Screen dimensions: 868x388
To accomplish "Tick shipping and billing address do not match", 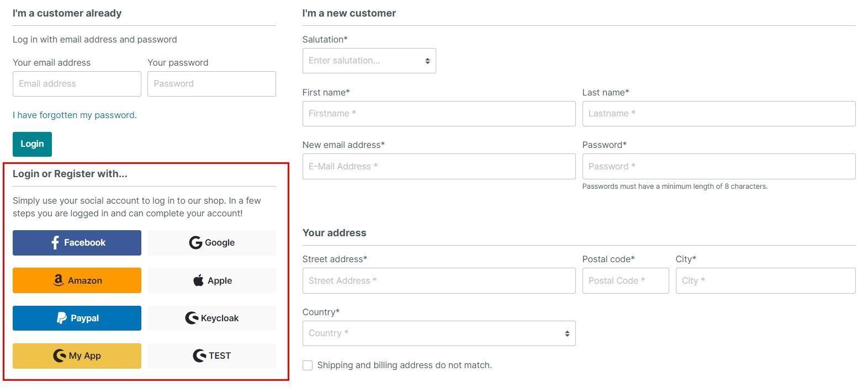I will (308, 365).
